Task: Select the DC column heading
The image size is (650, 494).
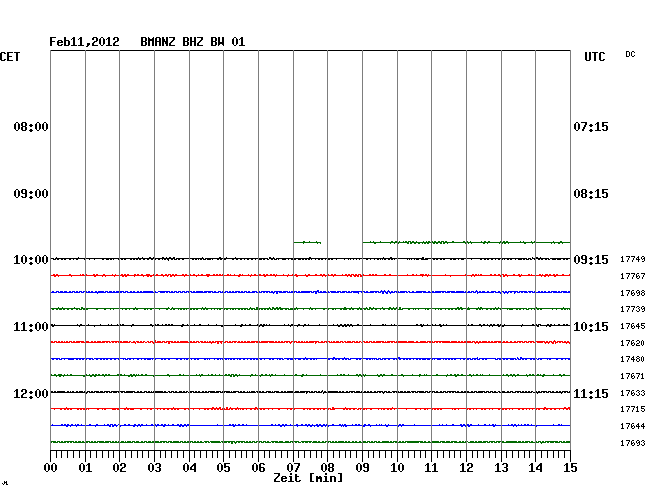Action: click(630, 54)
